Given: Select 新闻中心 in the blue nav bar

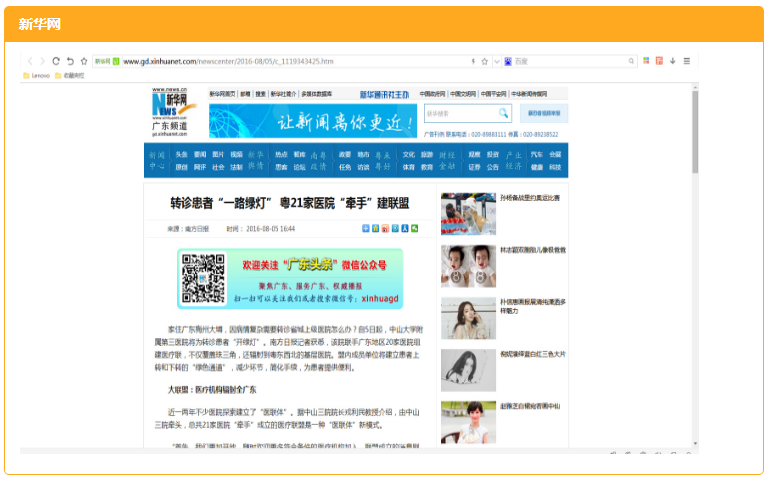Looking at the screenshot, I should click(157, 161).
